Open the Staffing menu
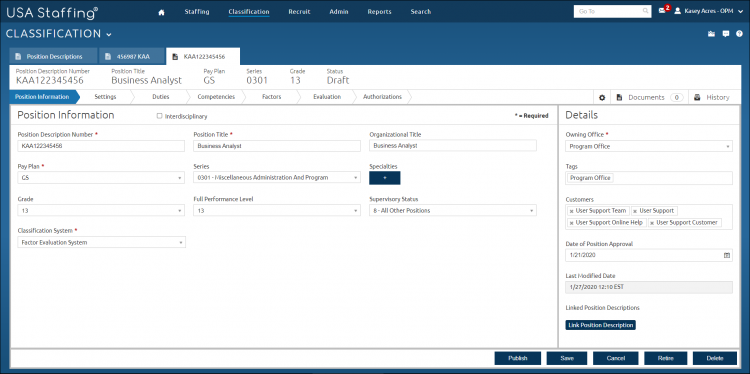Screen dimensions: 750x374 (197, 12)
